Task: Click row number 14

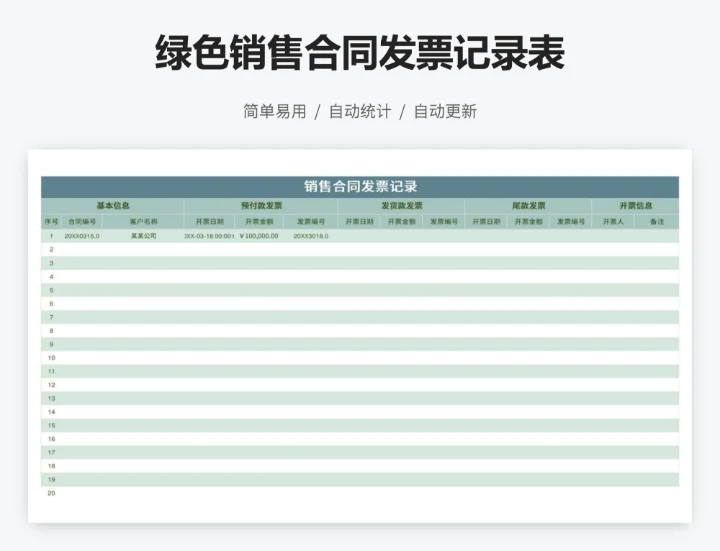Action: tap(51, 412)
